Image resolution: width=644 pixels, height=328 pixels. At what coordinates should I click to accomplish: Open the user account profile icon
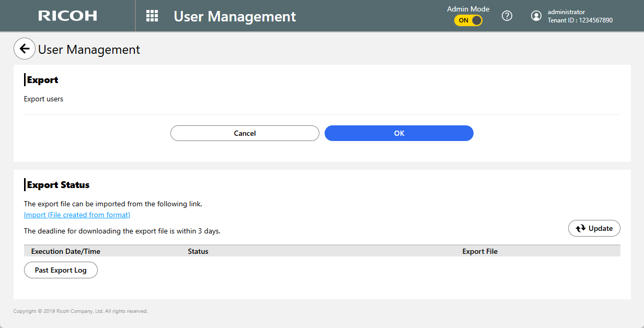536,16
